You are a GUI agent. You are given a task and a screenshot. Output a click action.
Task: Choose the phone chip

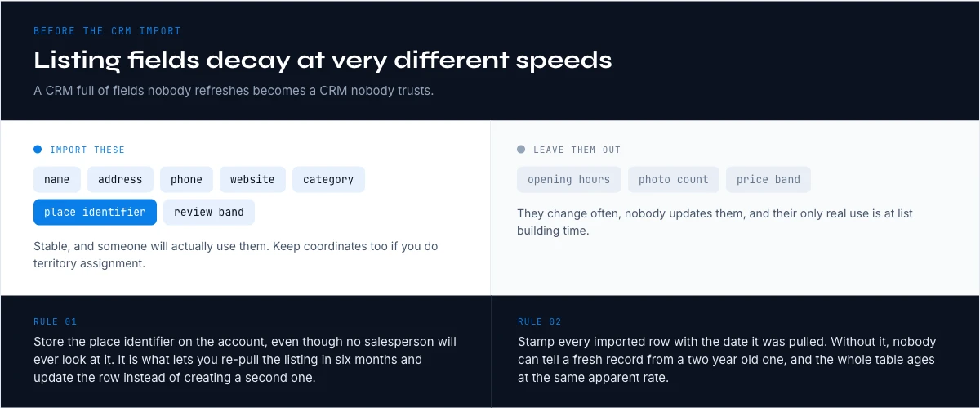186,180
